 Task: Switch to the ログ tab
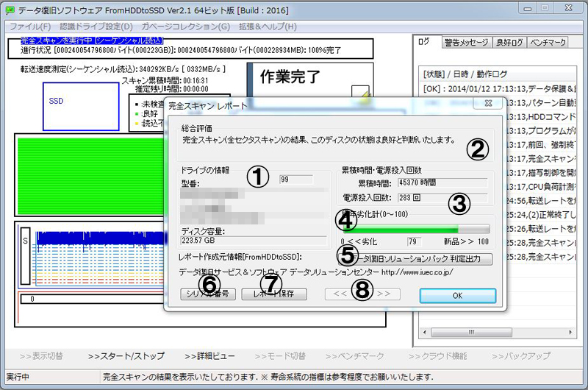click(x=424, y=42)
